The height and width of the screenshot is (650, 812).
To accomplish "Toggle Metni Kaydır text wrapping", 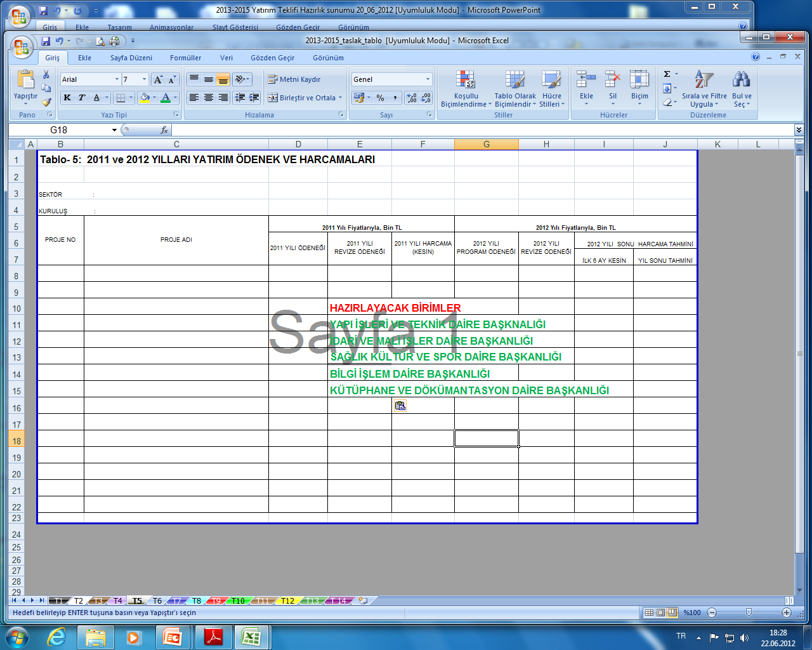I will tap(294, 79).
